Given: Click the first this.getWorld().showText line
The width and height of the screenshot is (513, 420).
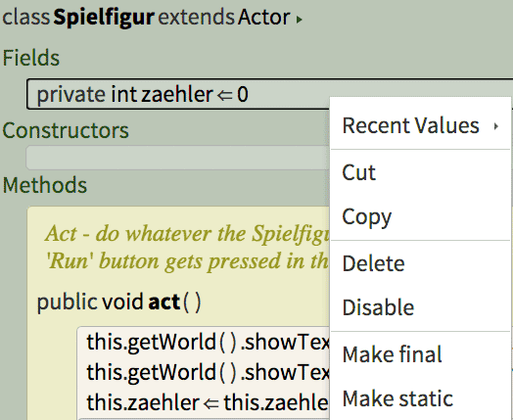Looking at the screenshot, I should pyautogui.click(x=209, y=342).
